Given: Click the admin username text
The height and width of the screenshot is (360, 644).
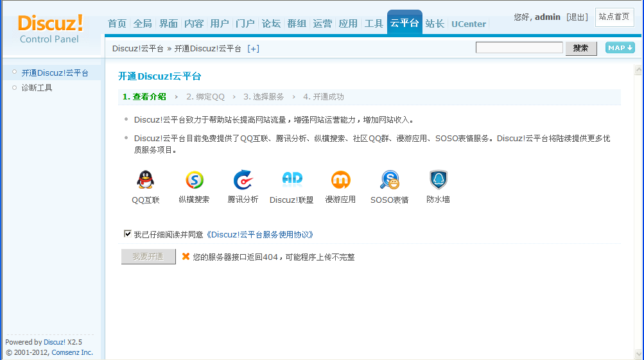Looking at the screenshot, I should point(548,17).
